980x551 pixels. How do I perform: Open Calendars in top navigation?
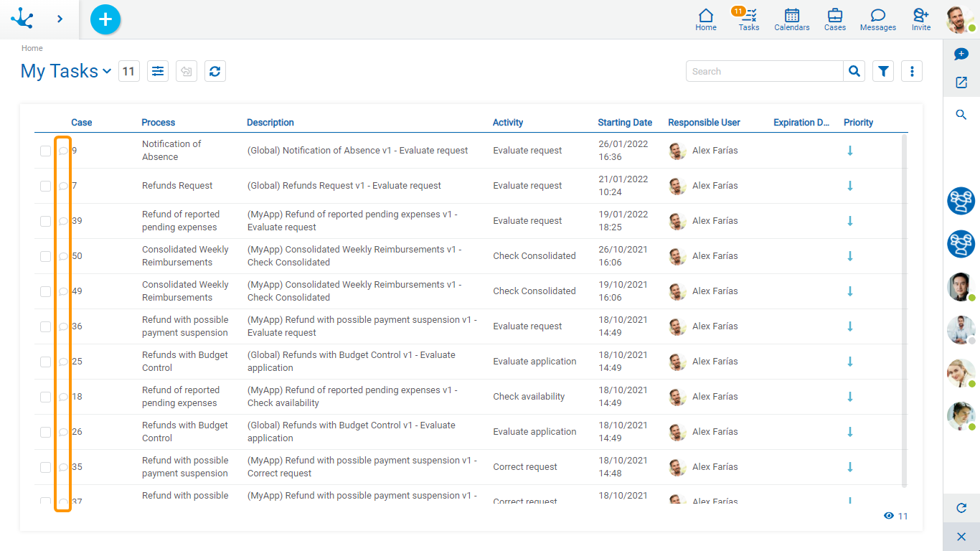pyautogui.click(x=792, y=19)
